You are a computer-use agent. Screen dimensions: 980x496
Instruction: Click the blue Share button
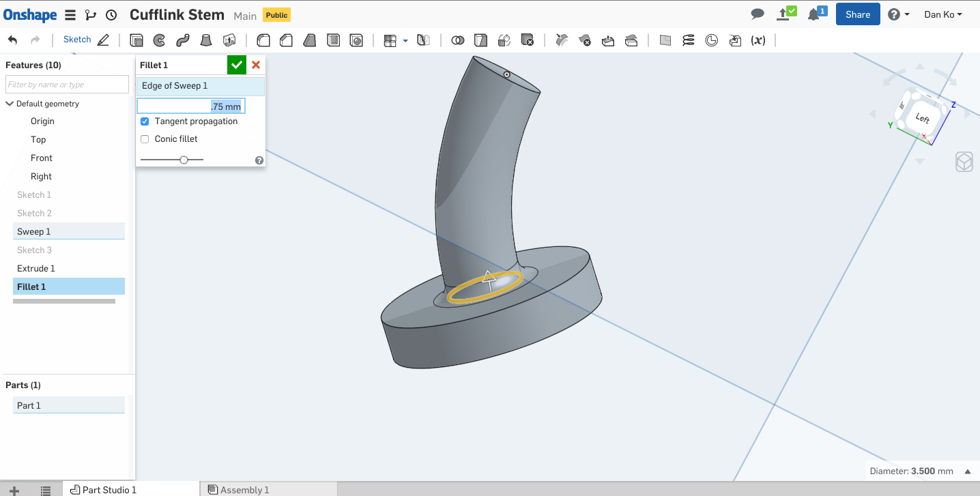tap(857, 14)
